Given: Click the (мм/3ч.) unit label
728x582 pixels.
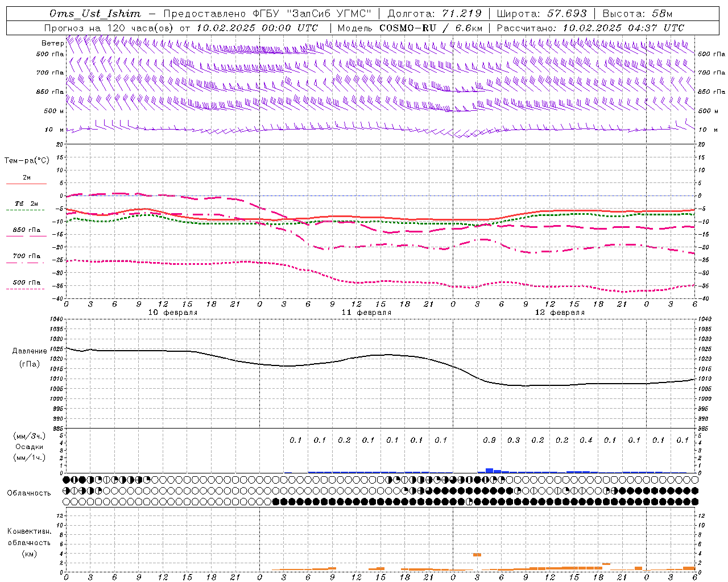Looking at the screenshot, I should pyautogui.click(x=30, y=436).
